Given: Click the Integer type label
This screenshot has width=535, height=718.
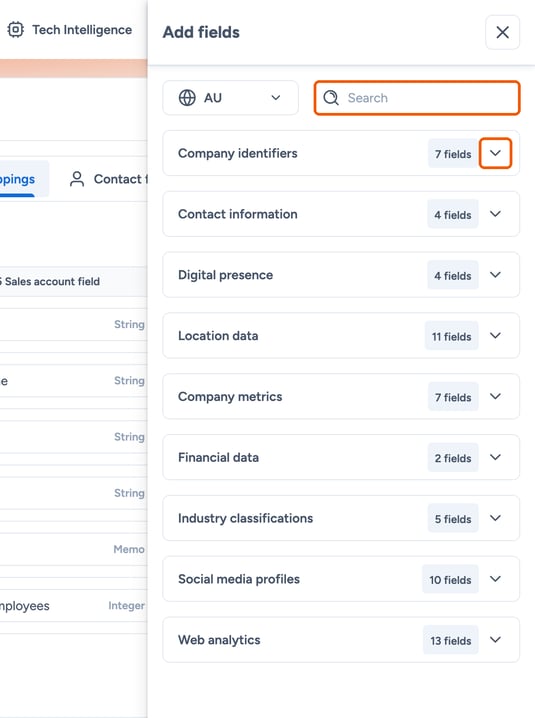Looking at the screenshot, I should pos(126,605).
